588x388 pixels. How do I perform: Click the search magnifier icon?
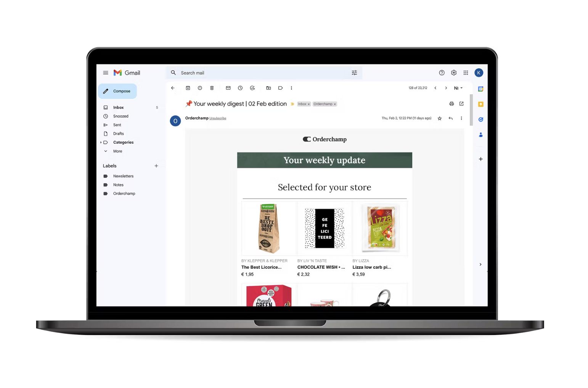pyautogui.click(x=173, y=73)
